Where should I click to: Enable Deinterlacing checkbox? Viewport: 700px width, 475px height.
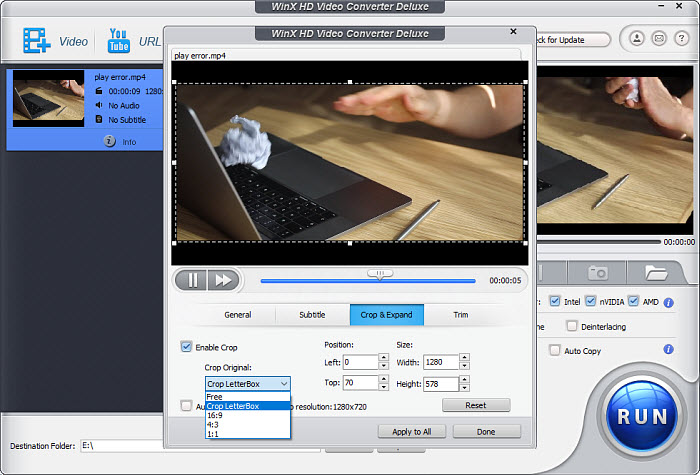[571, 326]
